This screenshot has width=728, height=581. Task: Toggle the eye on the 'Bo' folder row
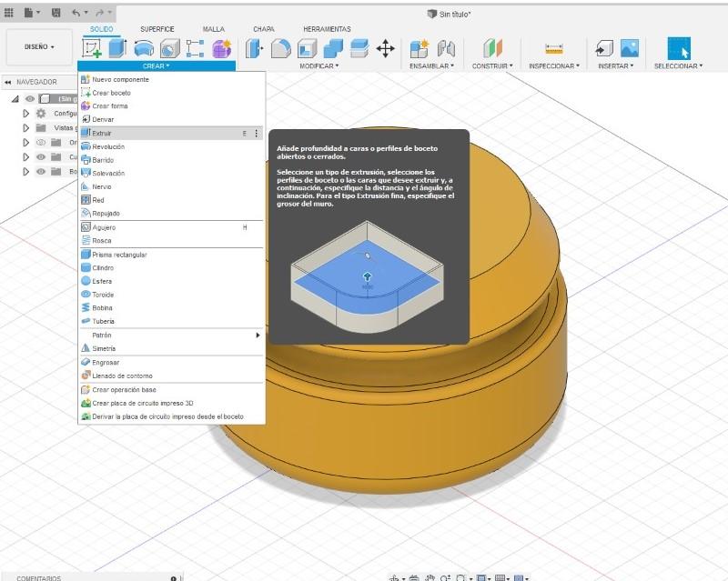[41, 172]
